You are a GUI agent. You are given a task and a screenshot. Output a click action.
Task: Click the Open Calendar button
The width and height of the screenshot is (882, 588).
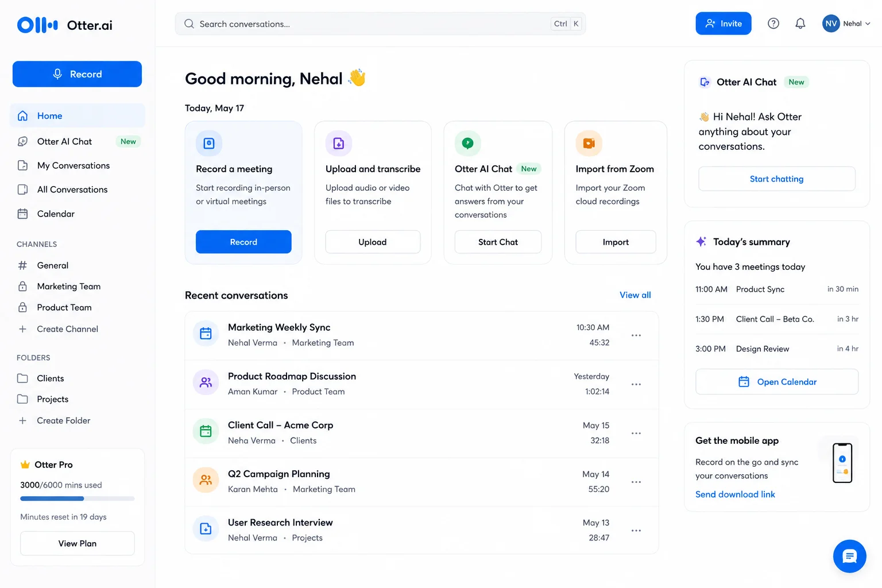point(777,382)
